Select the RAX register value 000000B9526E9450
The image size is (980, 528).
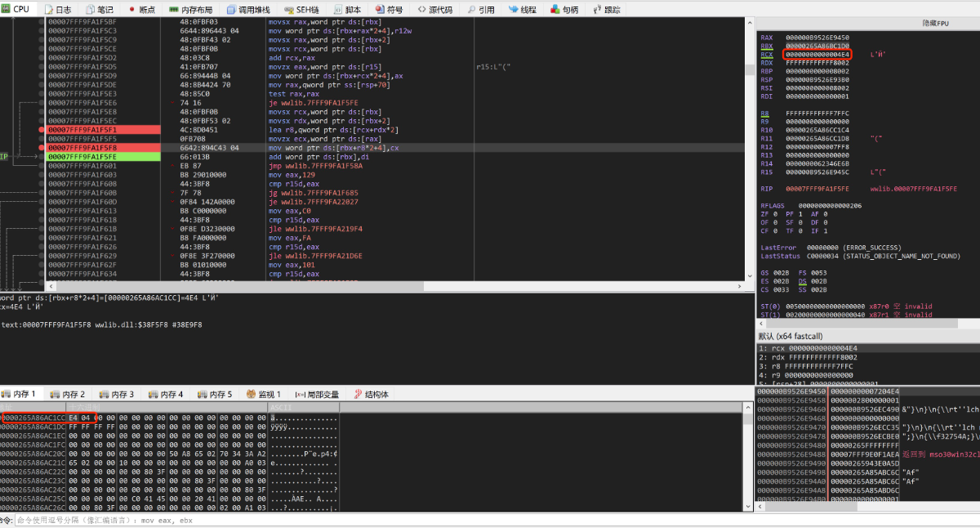pos(817,38)
